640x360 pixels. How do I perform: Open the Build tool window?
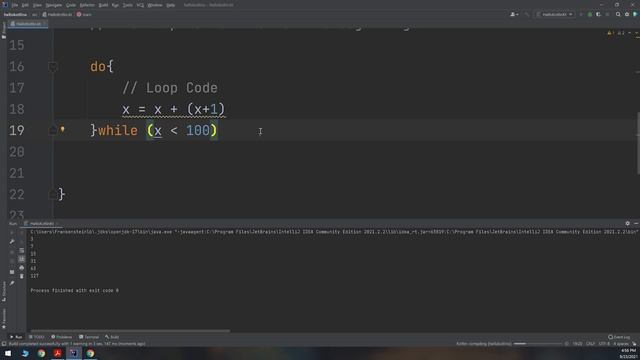tap(112, 337)
